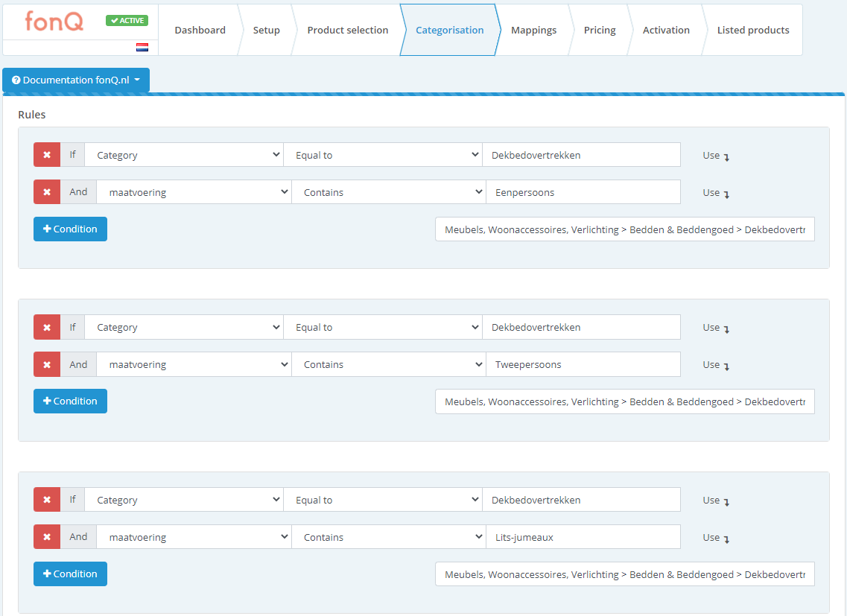Remove the Lits-jumeaux maatvoering condition
This screenshot has height=616, width=847.
coord(47,536)
